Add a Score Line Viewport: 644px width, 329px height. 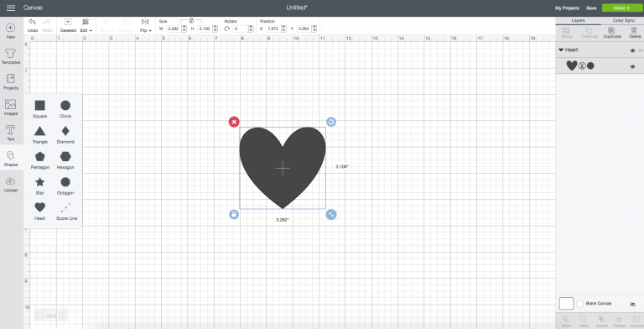tap(66, 211)
